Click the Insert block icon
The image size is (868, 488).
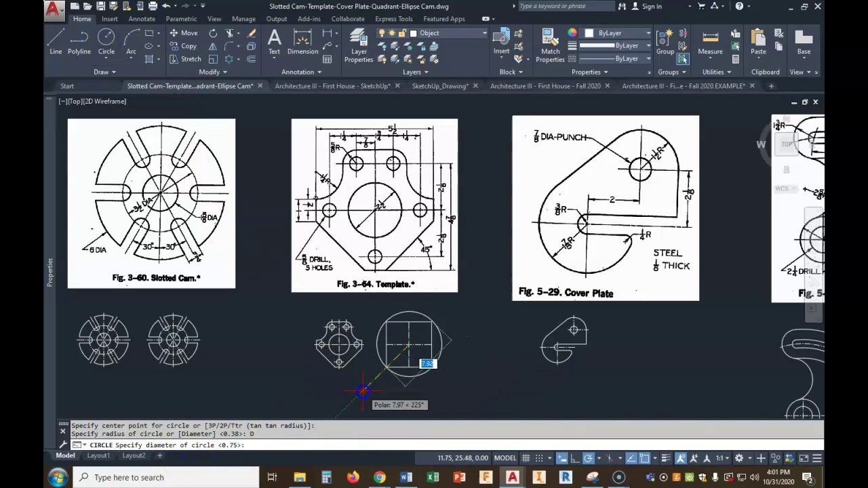(x=501, y=42)
